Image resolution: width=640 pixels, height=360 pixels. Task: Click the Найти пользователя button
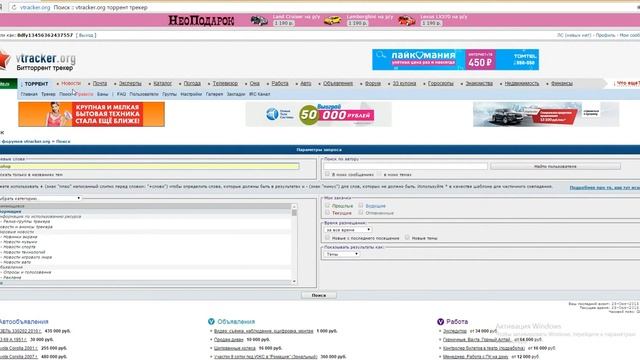coord(556,166)
